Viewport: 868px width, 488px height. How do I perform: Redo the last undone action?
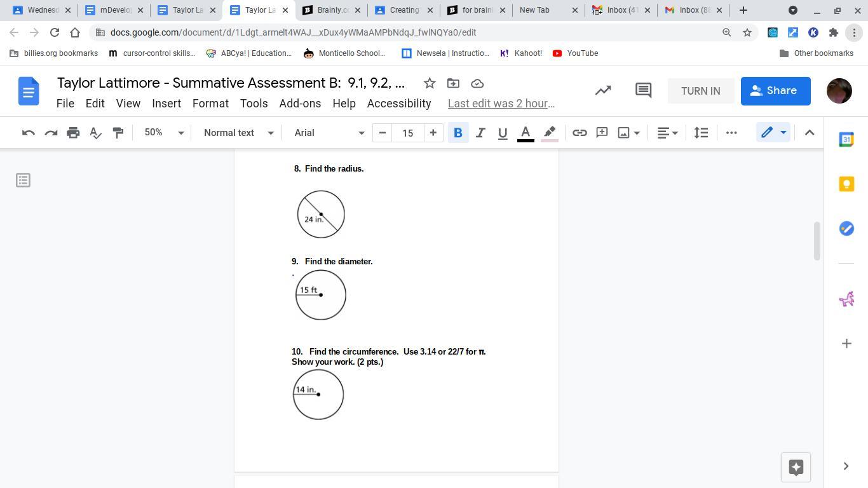tap(51, 133)
